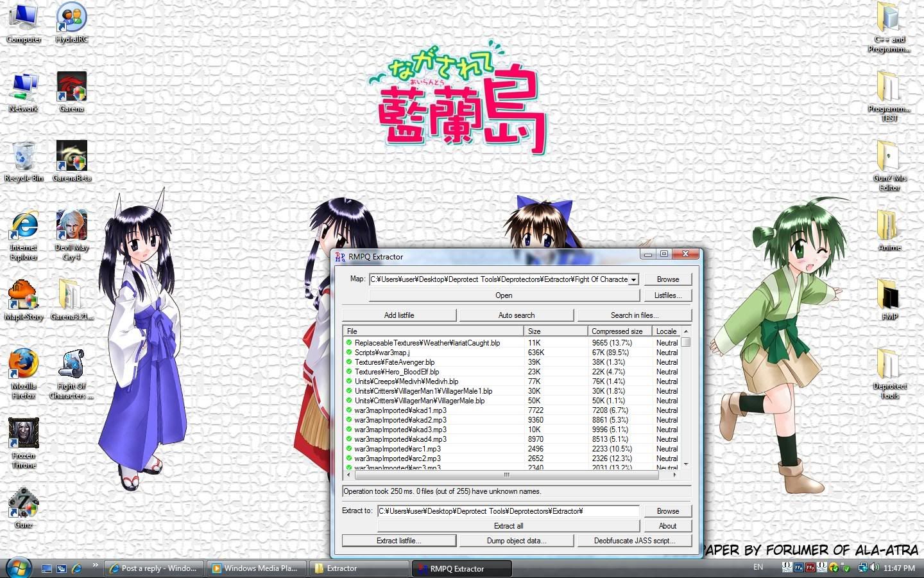Click Browse next to Extract to

pos(667,511)
